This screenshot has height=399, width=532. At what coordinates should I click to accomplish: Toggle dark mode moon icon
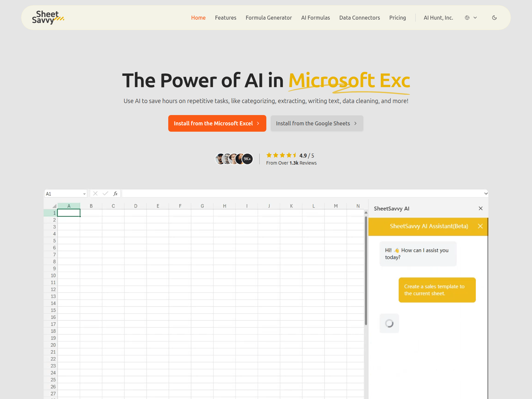coord(494,18)
